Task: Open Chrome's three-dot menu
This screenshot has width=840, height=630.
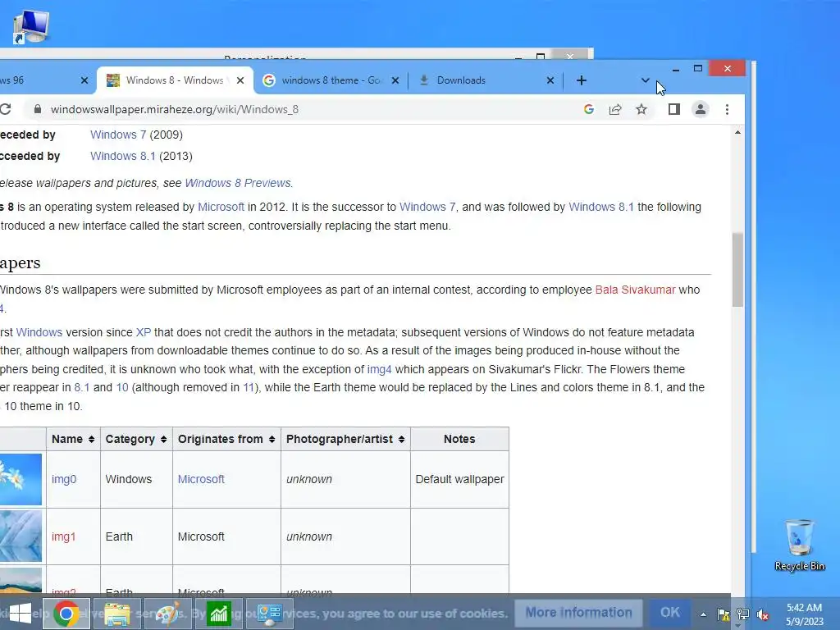Action: (727, 109)
